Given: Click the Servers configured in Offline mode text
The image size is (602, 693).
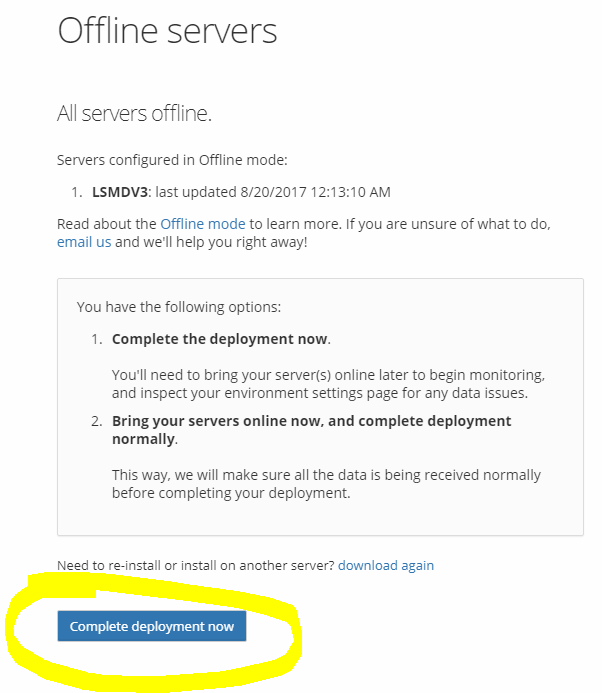Looking at the screenshot, I should coord(172,160).
